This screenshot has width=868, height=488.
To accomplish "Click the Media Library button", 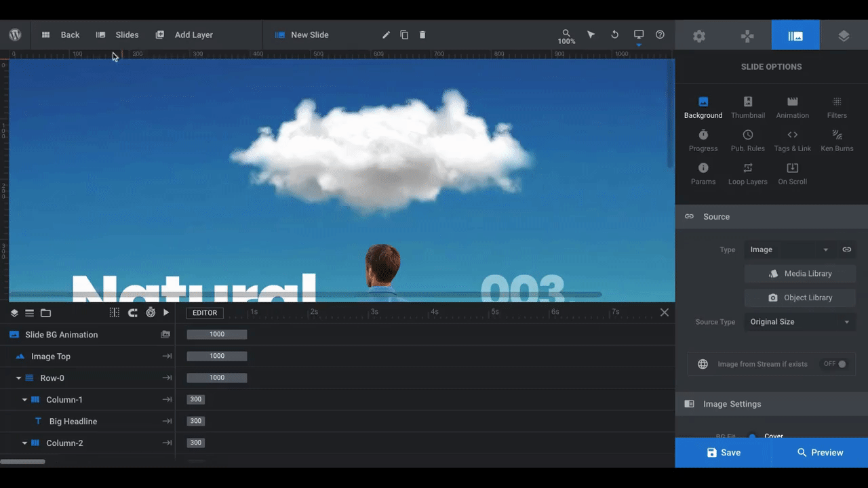I will click(800, 274).
